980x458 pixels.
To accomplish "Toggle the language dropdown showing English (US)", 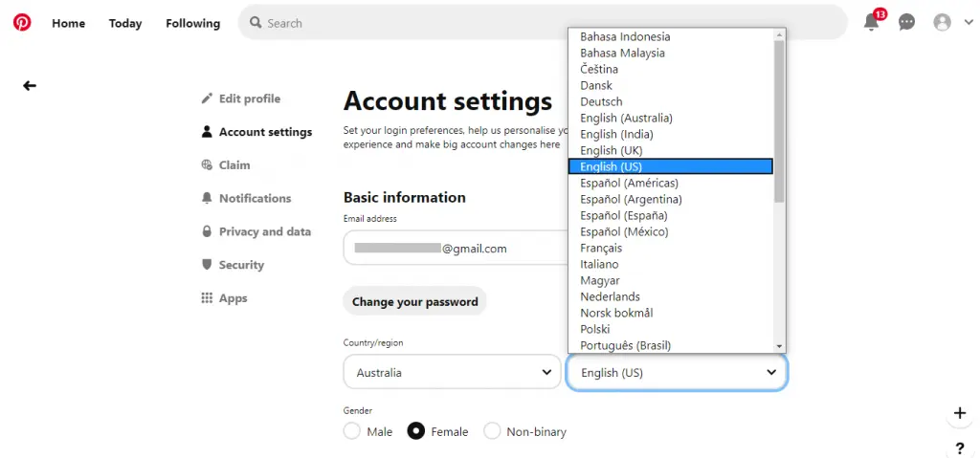I will point(677,372).
